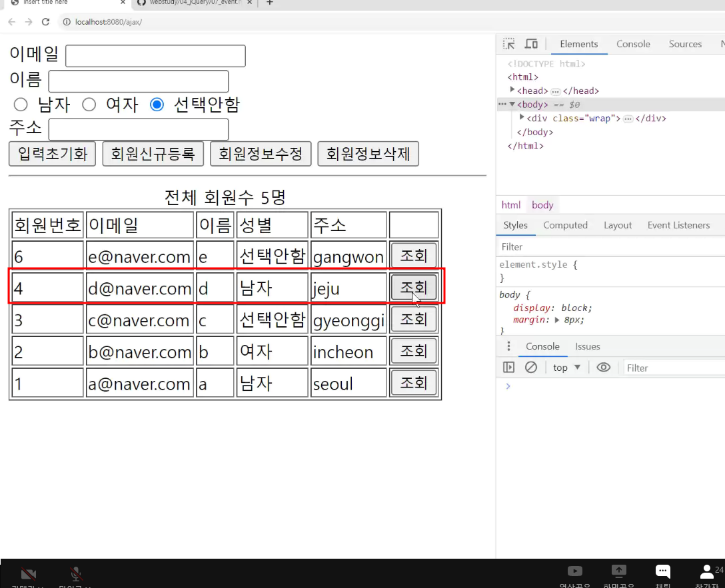Screen dimensions: 725x588
Task: Click the browser back arrow
Action: (12, 22)
